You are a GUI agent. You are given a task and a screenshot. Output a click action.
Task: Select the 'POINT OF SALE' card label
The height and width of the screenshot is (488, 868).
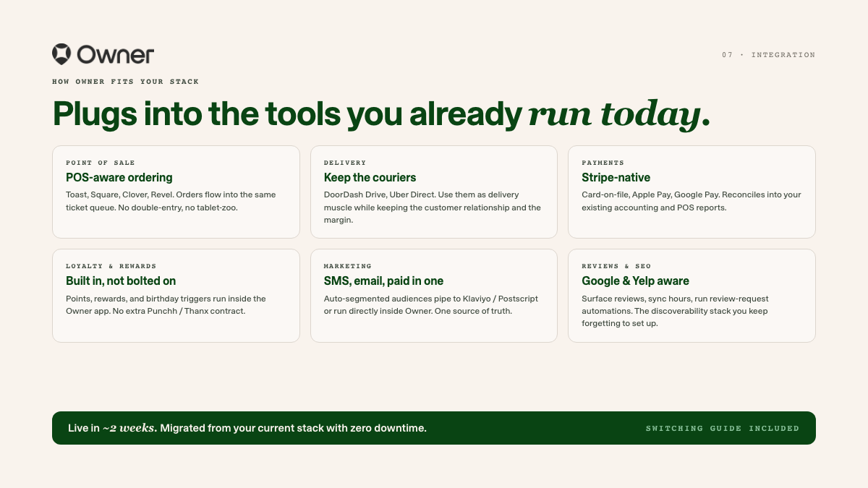click(x=101, y=163)
